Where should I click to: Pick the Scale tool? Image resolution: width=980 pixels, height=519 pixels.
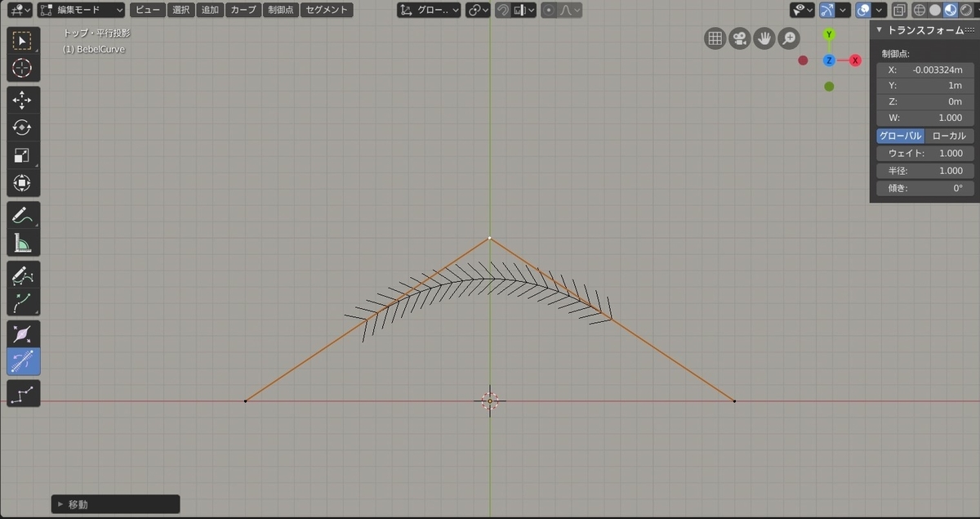23,154
